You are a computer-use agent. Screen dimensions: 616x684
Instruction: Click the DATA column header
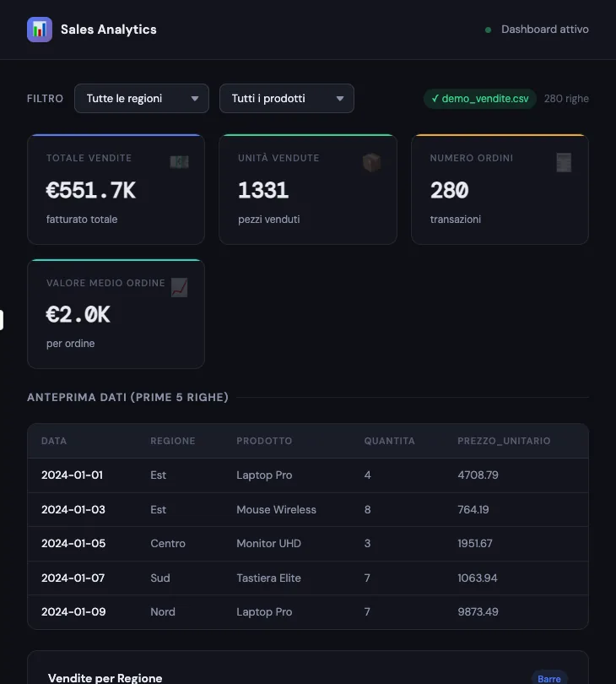54,441
